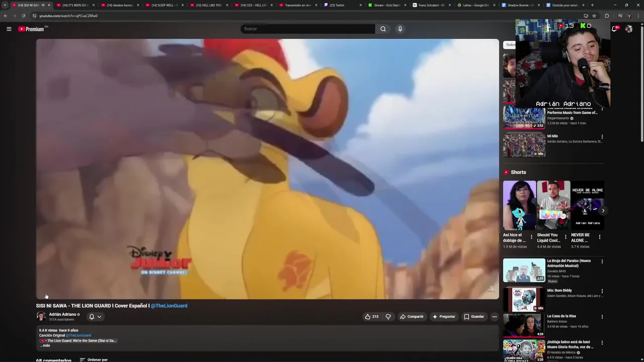
Task: Reload the page with refresh icon
Action: click(x=23, y=16)
